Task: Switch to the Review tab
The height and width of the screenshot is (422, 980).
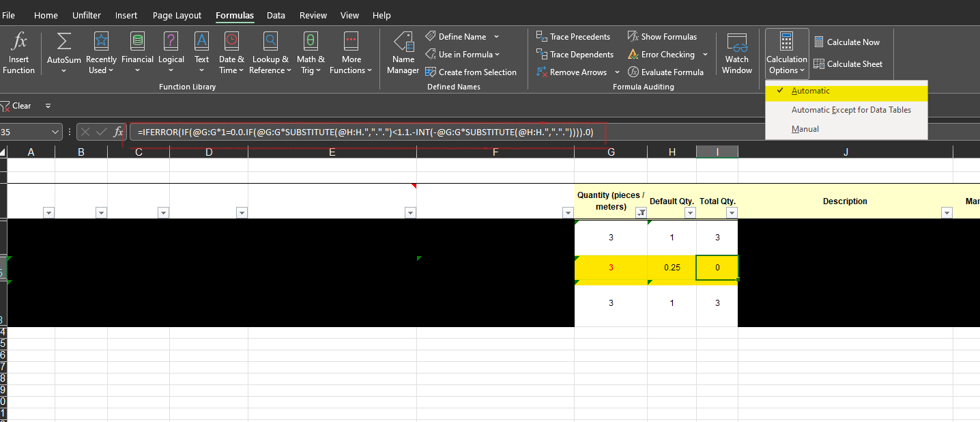Action: [x=313, y=15]
